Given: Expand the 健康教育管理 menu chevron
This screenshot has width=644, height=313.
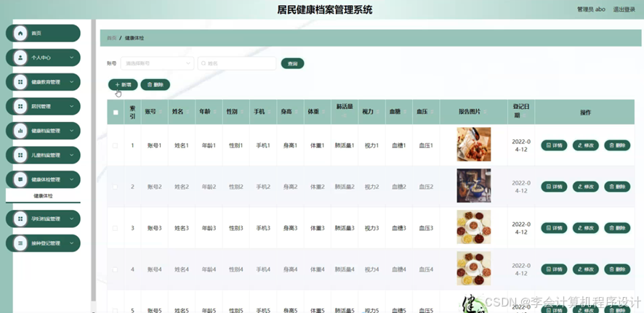Looking at the screenshot, I should [x=72, y=82].
